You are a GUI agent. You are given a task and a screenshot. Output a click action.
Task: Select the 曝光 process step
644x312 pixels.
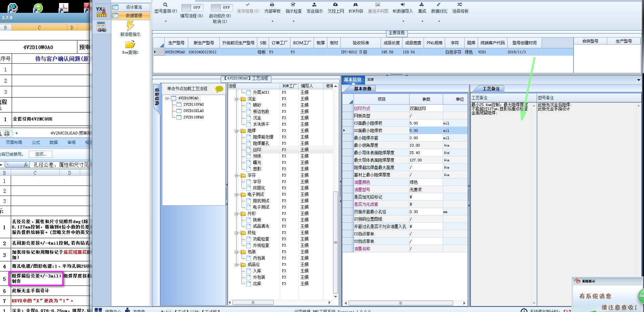[x=257, y=163]
